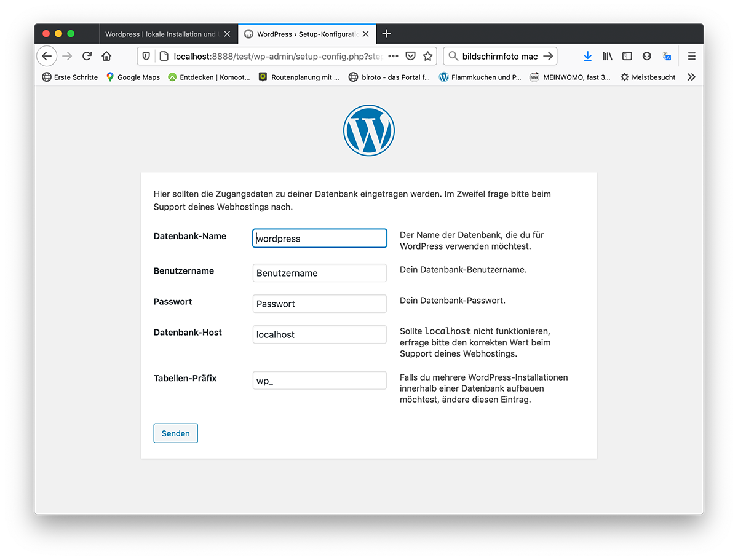Open the Meistbesucht bookmarks folder
Screen dimensions: 738x560
click(x=648, y=77)
